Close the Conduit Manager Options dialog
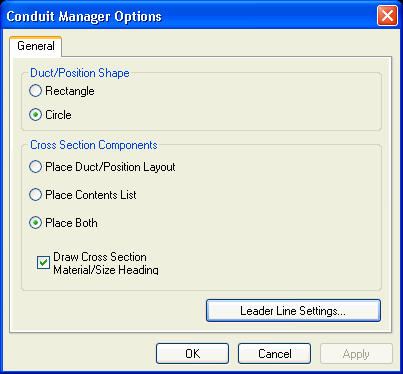Image resolution: width=403 pixels, height=374 pixels. 387,16
